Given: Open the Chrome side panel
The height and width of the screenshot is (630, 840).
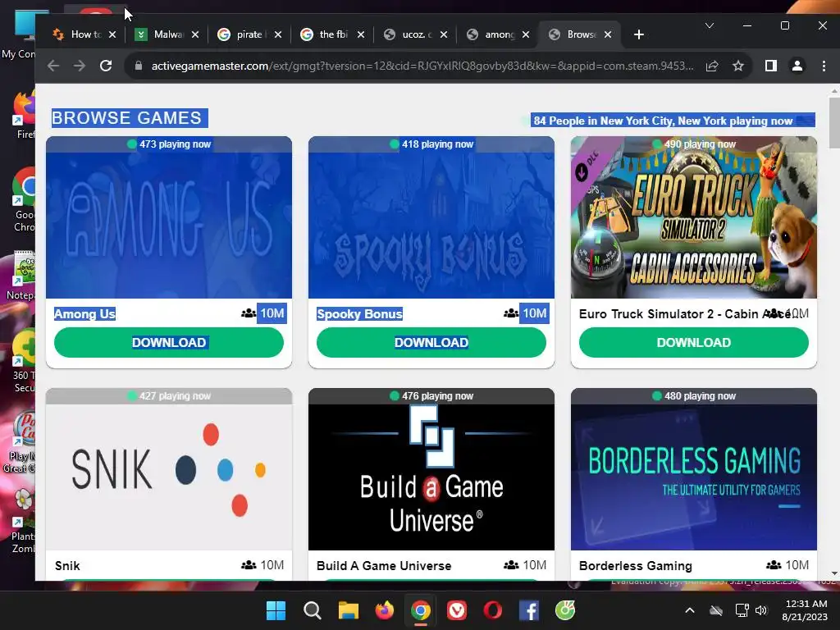Looking at the screenshot, I should [771, 66].
